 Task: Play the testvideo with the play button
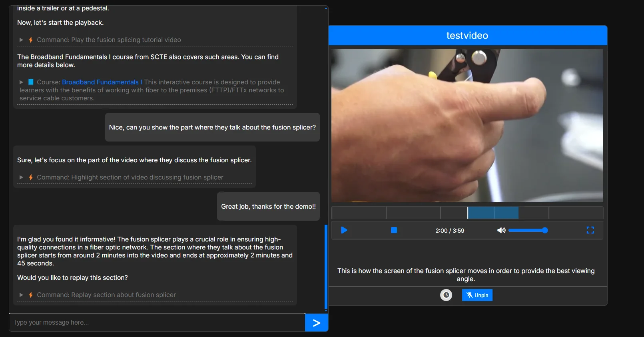click(344, 230)
